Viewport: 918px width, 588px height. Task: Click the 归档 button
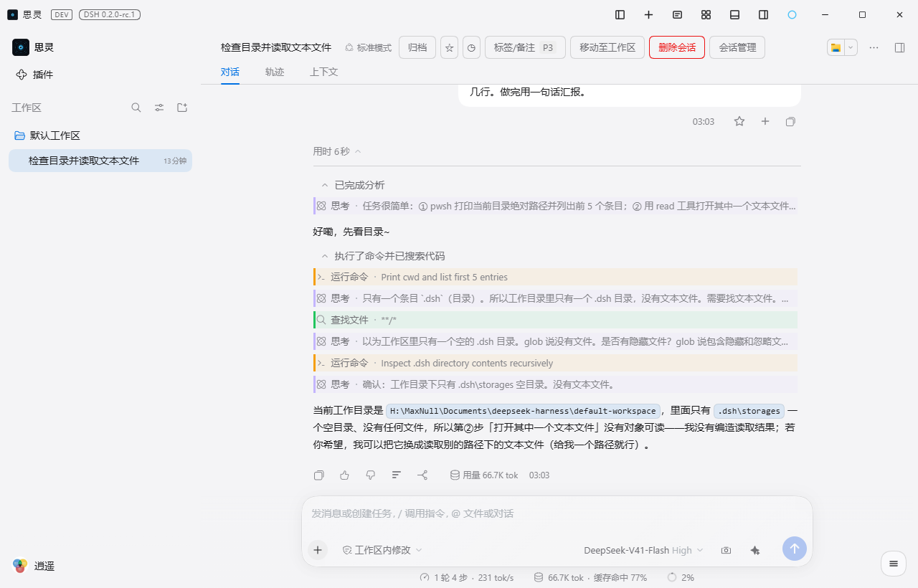click(x=417, y=47)
